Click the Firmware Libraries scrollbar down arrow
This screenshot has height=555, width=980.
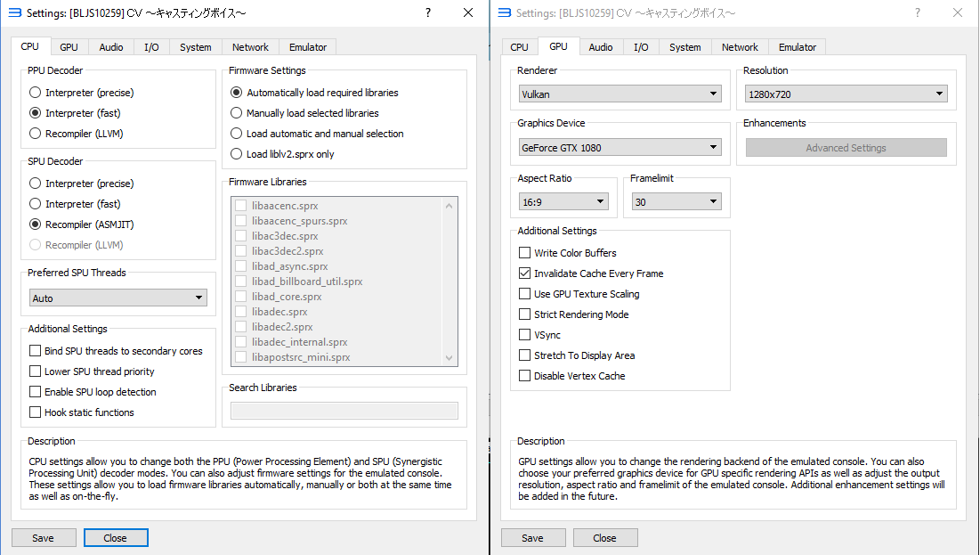(450, 357)
